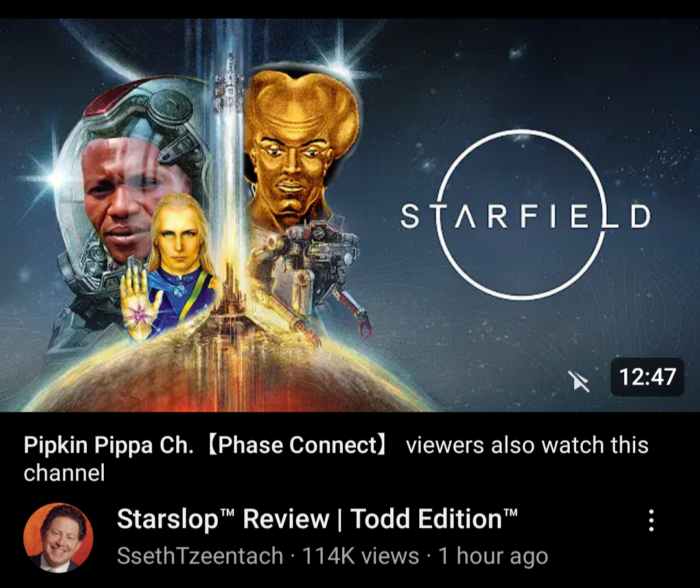Tap the Todd Edition part of title
This screenshot has width=700, height=588.
coord(434,519)
